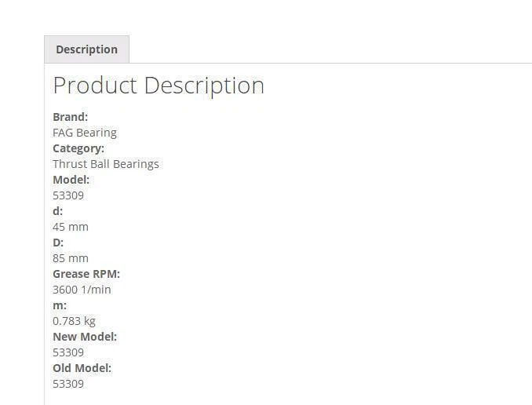Select the 0.783 kg value
This screenshot has height=405, width=532.
74,321
